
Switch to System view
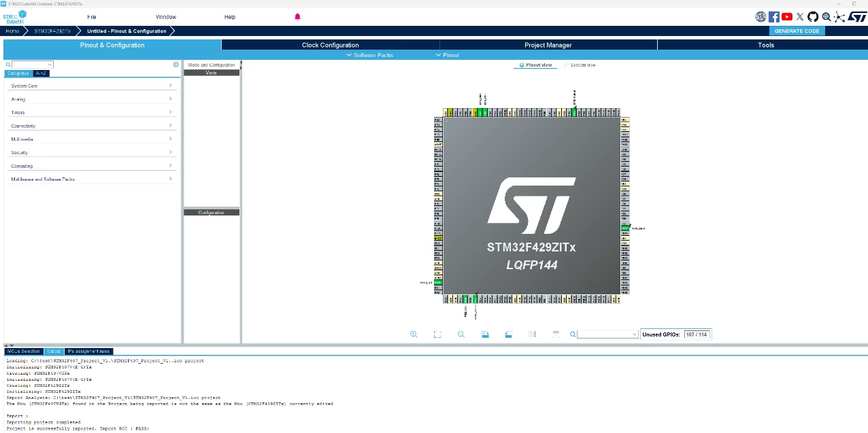click(x=580, y=65)
